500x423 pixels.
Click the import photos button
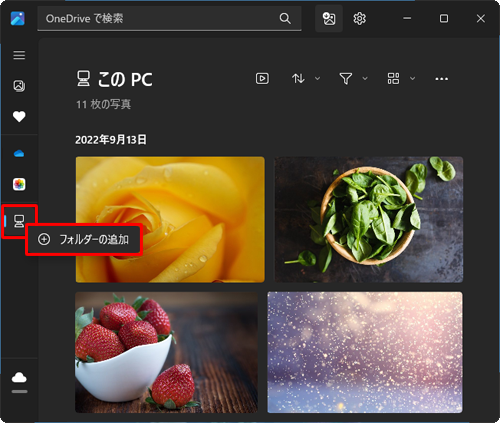pos(329,18)
